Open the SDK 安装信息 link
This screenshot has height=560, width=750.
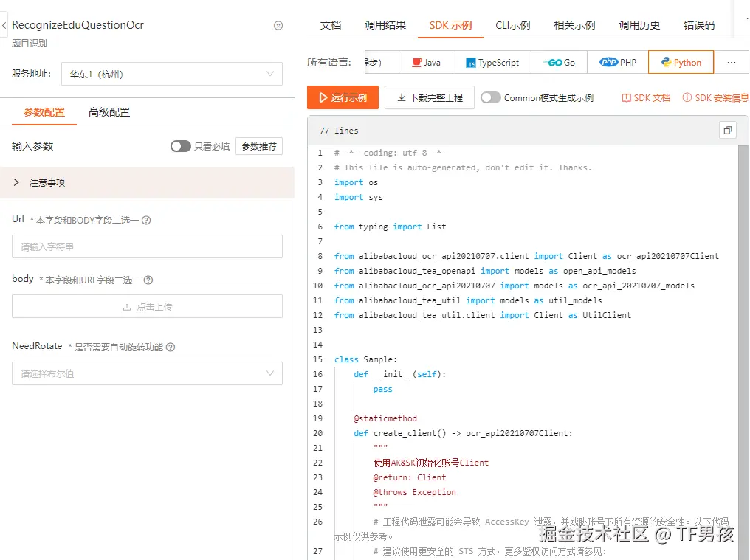pyautogui.click(x=715, y=97)
